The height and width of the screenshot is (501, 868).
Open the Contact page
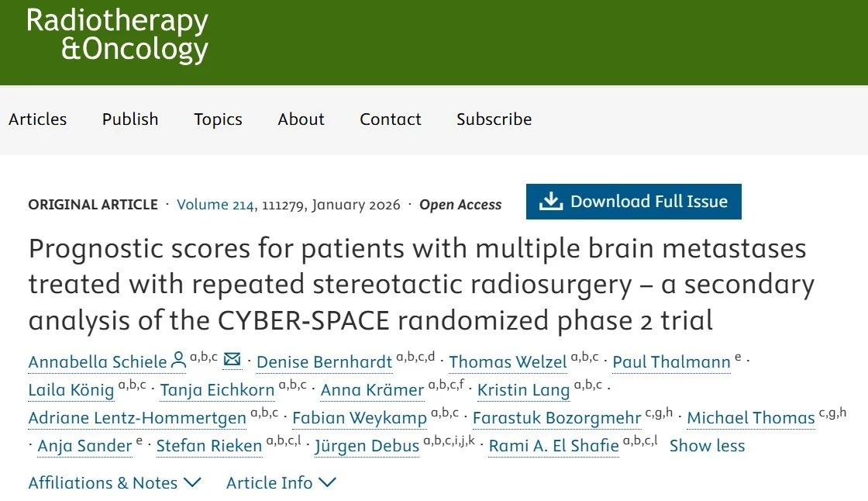[390, 119]
